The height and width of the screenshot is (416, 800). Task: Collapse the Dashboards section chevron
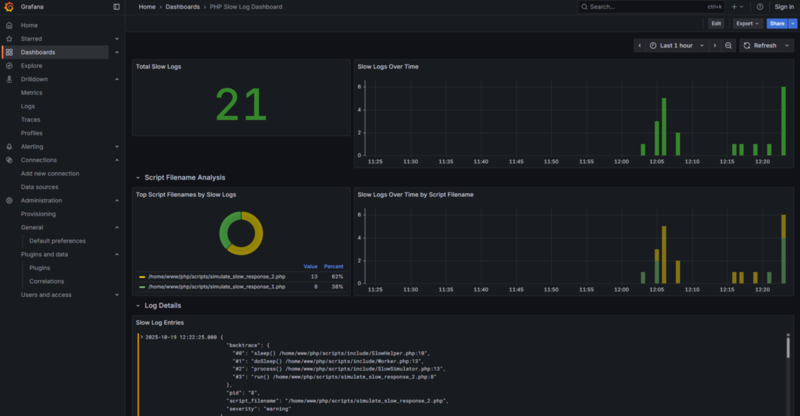pos(117,52)
